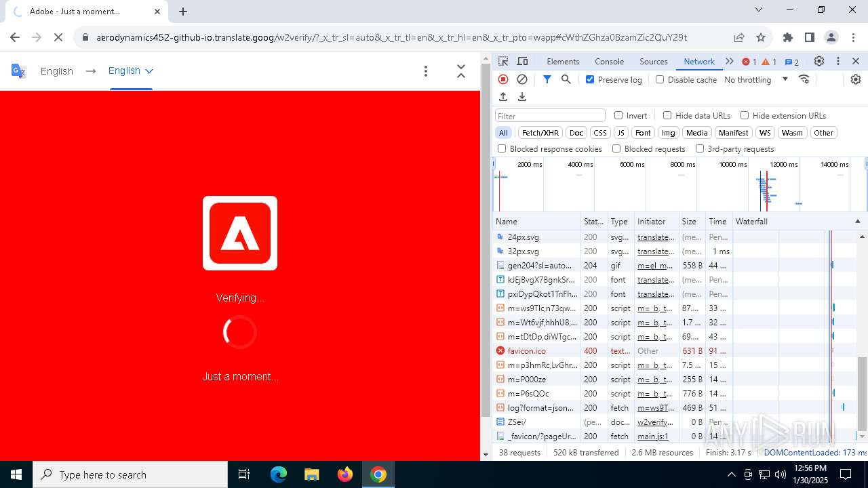Image resolution: width=868 pixels, height=488 pixels.
Task: Click the issues count badge
Action: coord(791,62)
